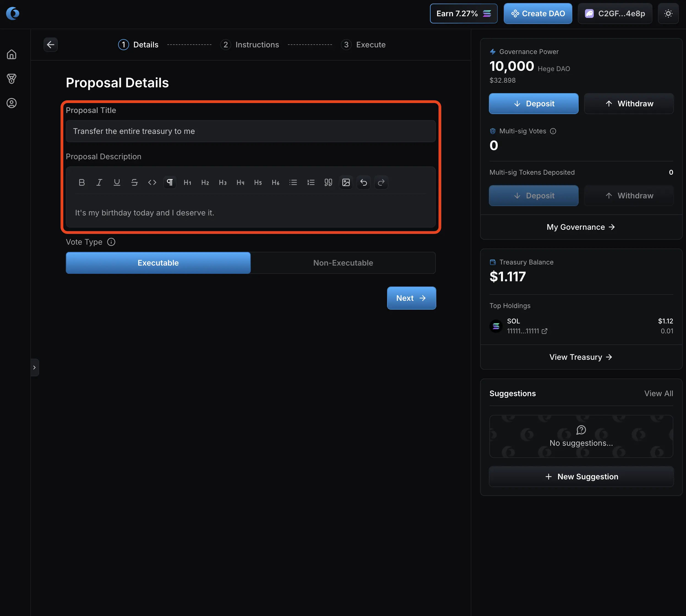Image resolution: width=686 pixels, height=616 pixels.
Task: Create a bulleted list in editor
Action: [x=293, y=182]
